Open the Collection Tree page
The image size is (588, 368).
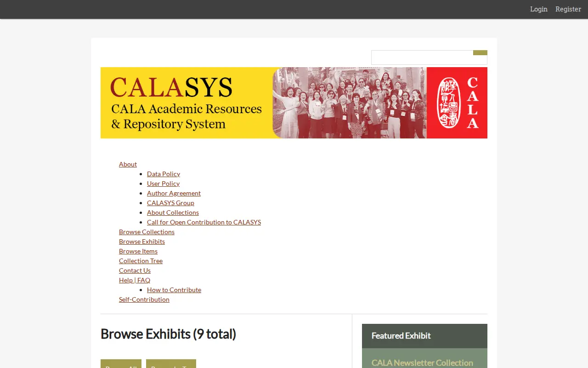[x=141, y=261]
